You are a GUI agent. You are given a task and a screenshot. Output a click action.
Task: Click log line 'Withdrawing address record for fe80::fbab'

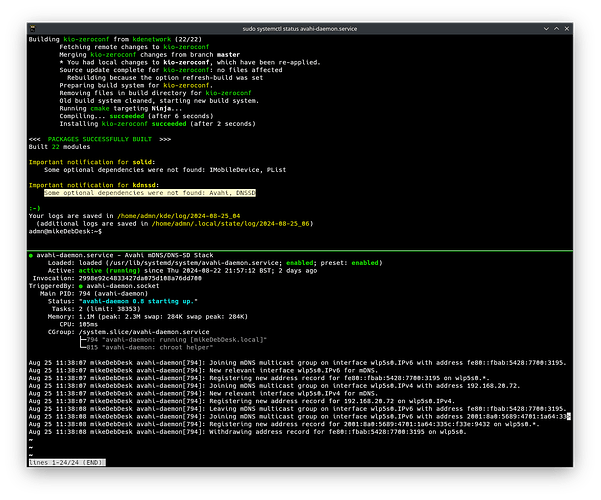pos(247,432)
